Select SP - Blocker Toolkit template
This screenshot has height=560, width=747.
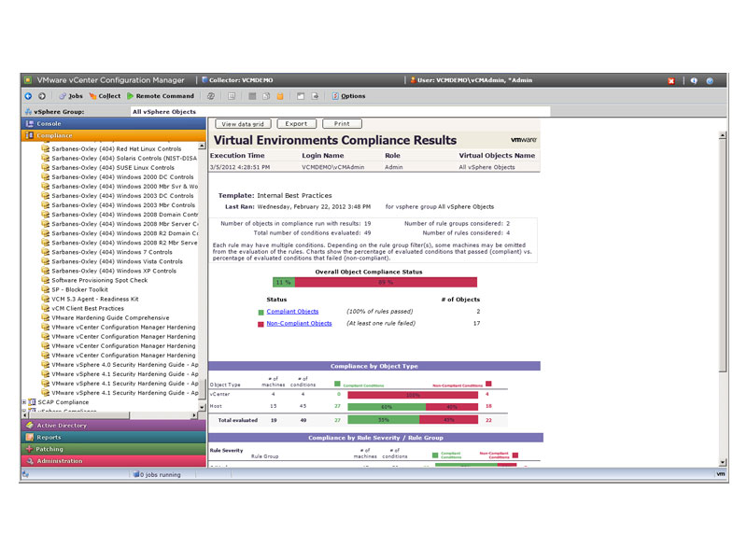coord(79,290)
